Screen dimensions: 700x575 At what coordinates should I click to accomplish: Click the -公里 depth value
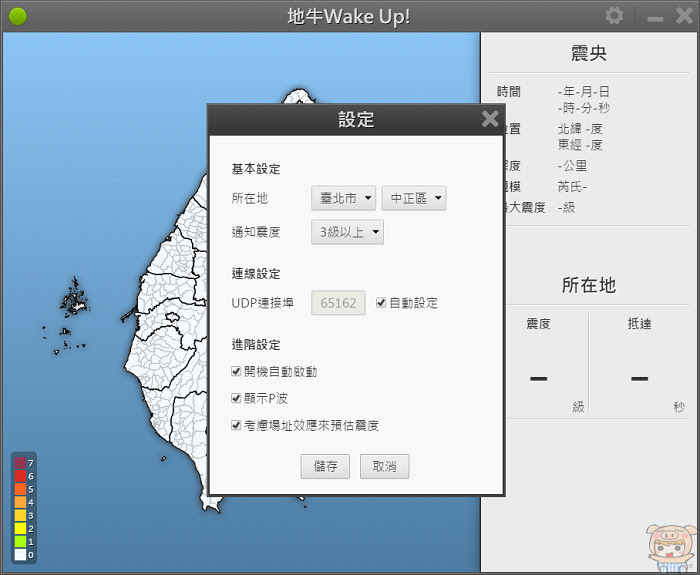tap(572, 166)
